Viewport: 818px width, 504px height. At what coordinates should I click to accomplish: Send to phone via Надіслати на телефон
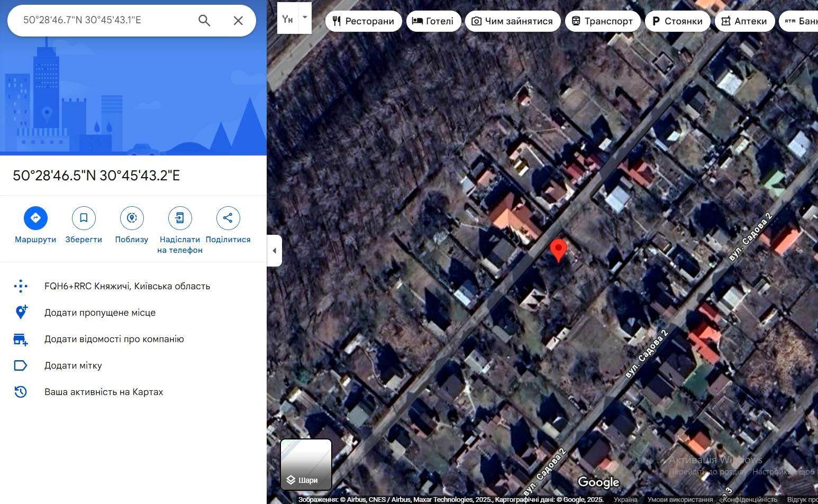click(x=180, y=218)
